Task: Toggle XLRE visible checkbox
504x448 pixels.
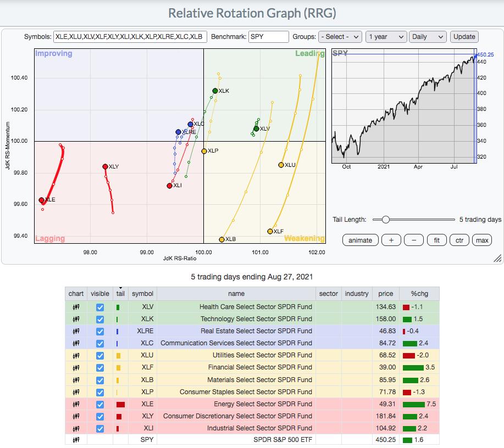Action: pyautogui.click(x=100, y=332)
